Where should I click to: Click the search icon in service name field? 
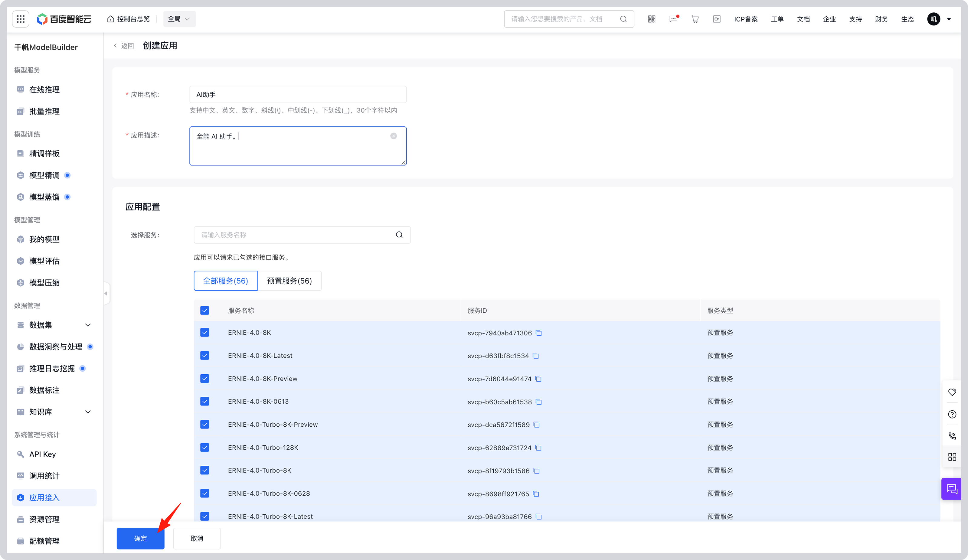(399, 235)
